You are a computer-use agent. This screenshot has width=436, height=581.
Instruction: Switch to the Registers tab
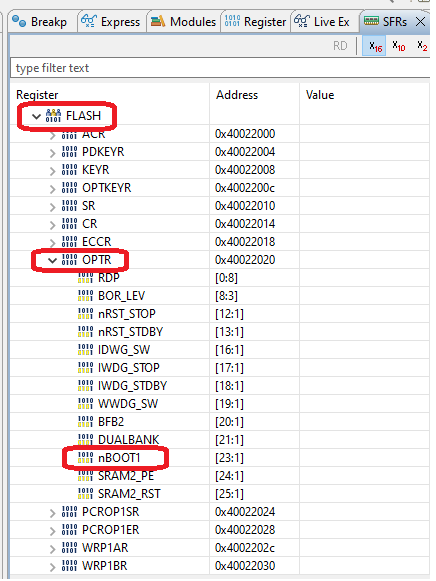(255, 22)
